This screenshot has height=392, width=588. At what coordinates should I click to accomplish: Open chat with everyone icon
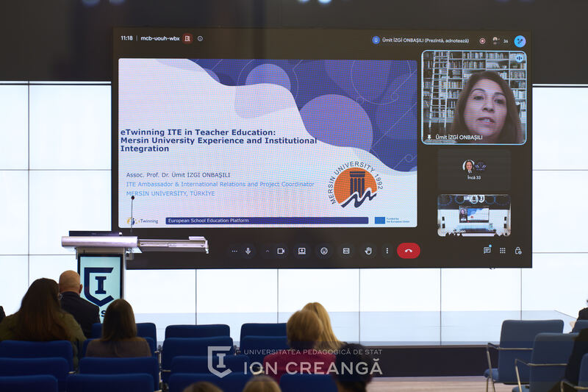click(487, 250)
